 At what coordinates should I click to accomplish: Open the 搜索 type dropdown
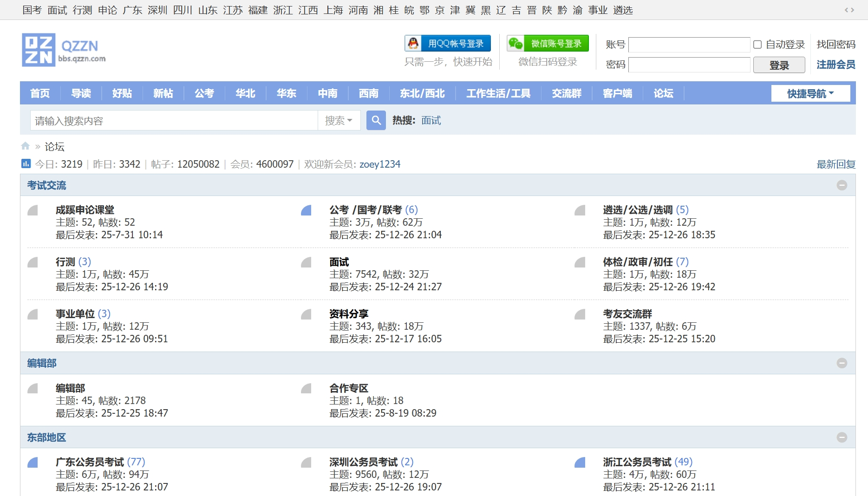[339, 121]
